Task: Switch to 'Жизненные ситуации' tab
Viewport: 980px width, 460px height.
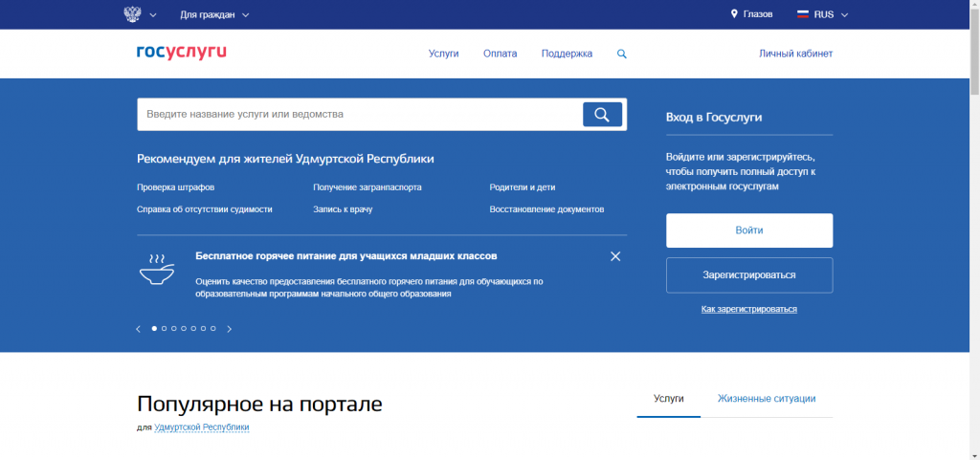Action: (x=767, y=399)
